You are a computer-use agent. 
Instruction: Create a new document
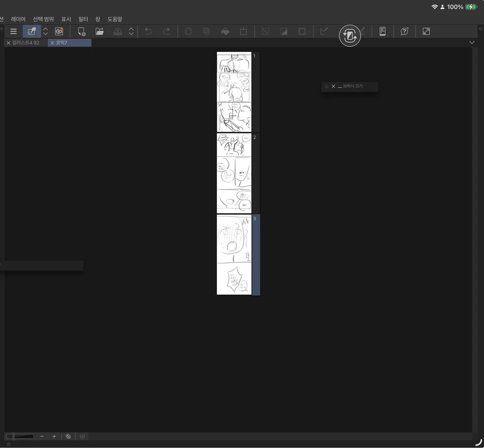point(81,31)
